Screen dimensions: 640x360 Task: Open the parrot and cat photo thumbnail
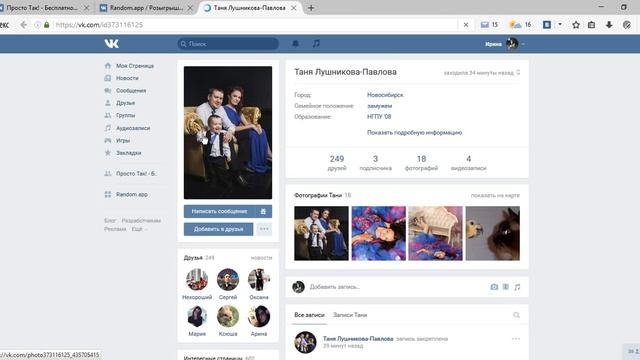(x=493, y=233)
